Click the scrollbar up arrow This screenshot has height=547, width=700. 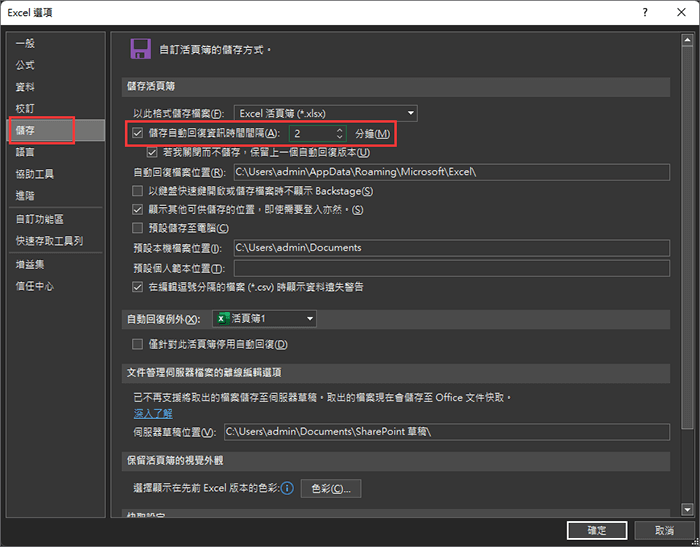pyautogui.click(x=687, y=40)
